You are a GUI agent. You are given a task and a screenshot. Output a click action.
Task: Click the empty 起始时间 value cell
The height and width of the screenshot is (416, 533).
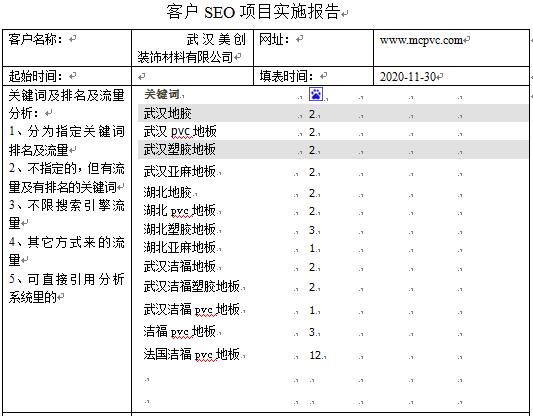(192, 76)
